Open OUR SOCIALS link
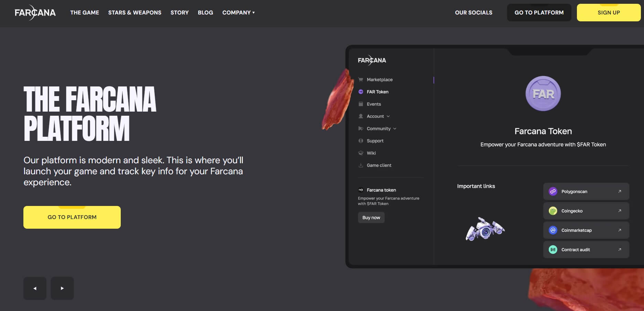The width and height of the screenshot is (644, 311). tap(473, 12)
